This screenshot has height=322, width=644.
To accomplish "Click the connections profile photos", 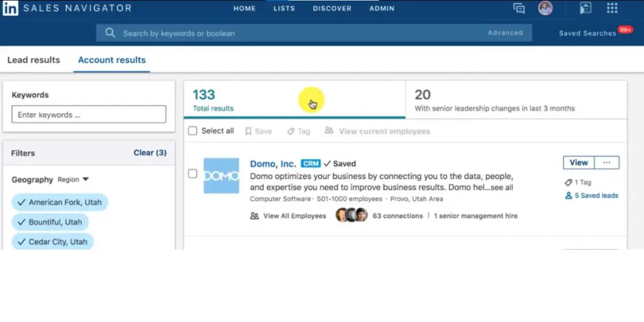I will click(x=351, y=216).
